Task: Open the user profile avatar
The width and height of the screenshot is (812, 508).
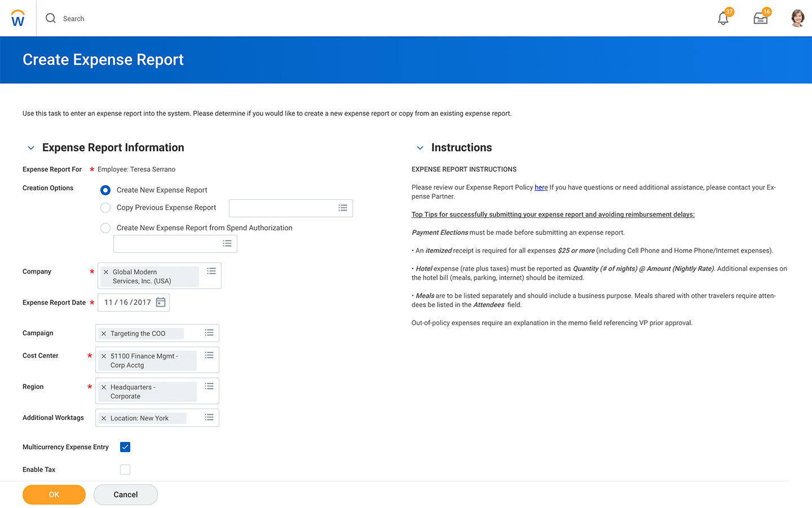Action: click(x=797, y=18)
